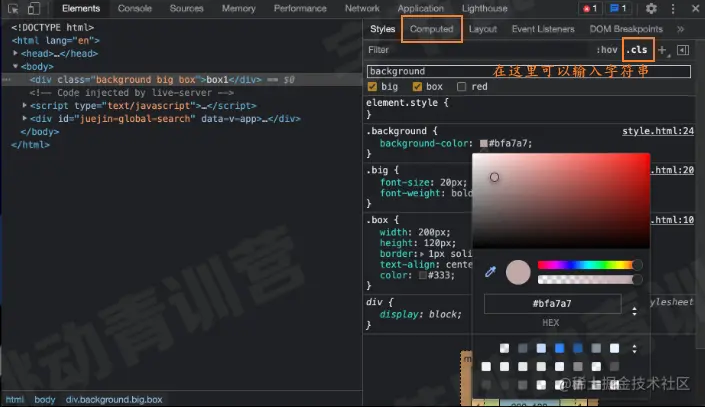Open the Network tab
Screen dimensions: 705x407
(x=362, y=9)
